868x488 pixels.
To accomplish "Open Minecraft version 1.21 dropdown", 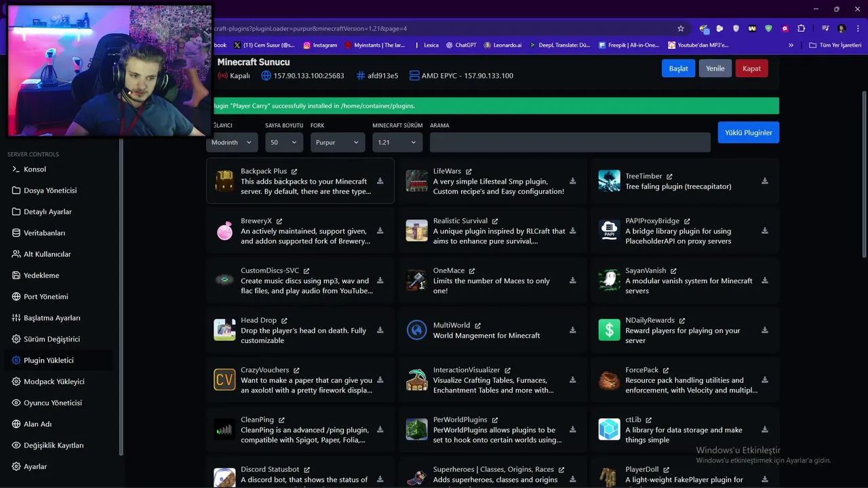I will pyautogui.click(x=397, y=142).
